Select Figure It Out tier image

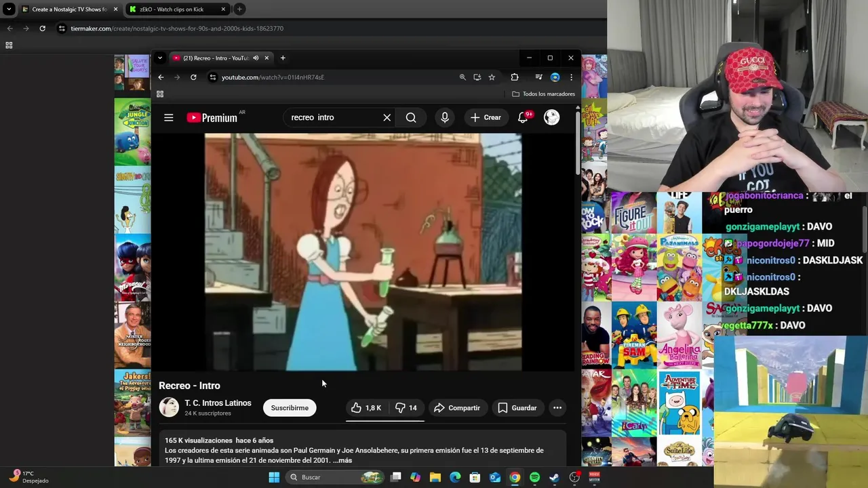pos(633,213)
